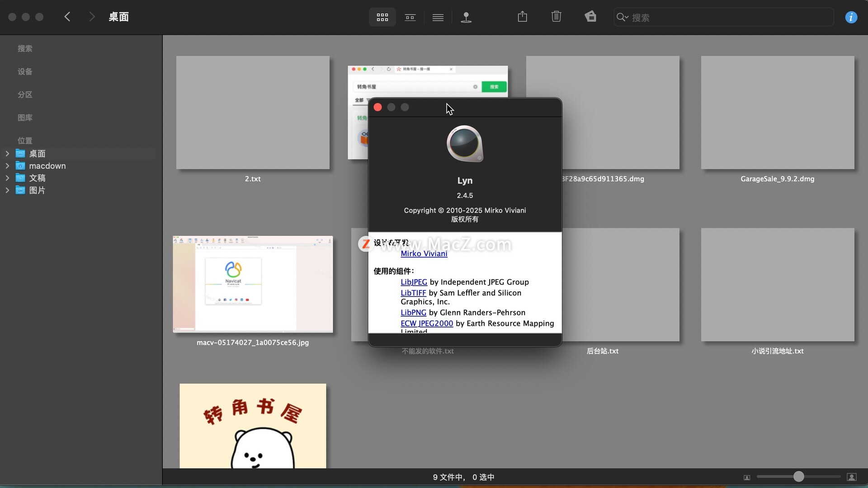Click the file name 后台站.txt
Viewport: 868px width, 488px height.
(603, 351)
